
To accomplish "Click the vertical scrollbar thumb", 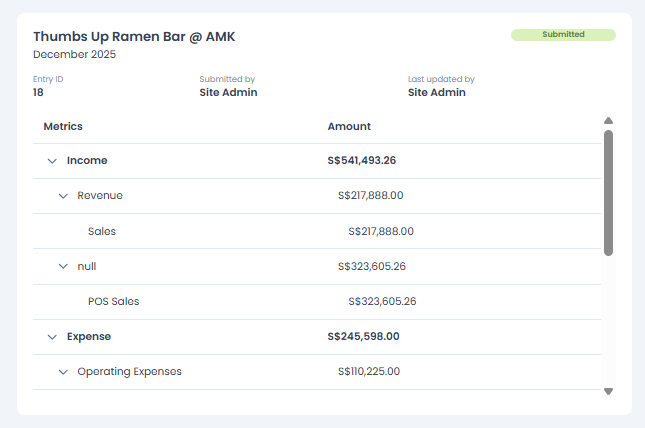I will [608, 192].
